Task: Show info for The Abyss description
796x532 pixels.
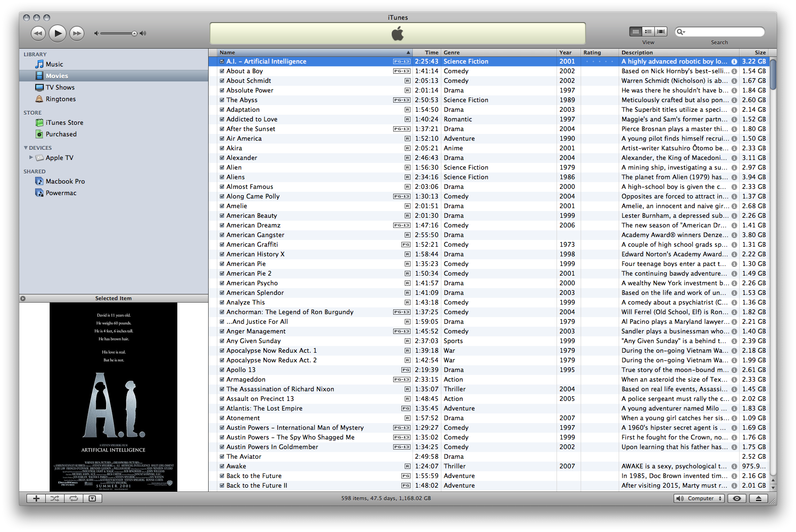Action: coord(734,100)
